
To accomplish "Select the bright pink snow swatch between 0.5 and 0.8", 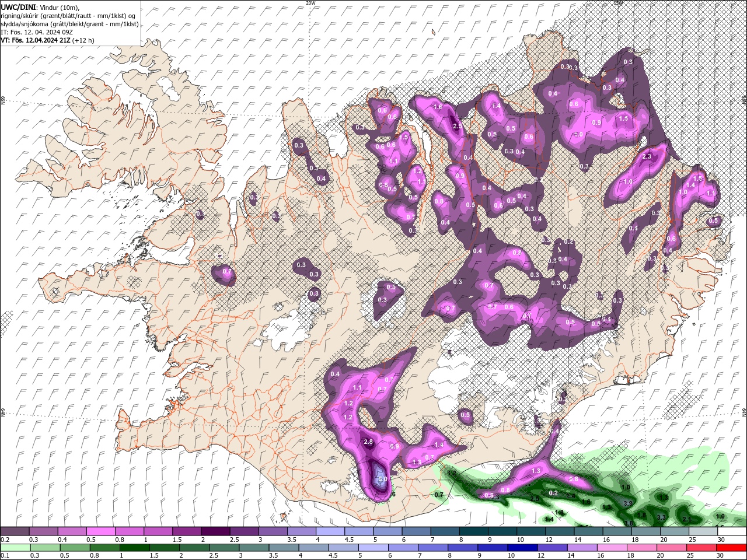I will [x=100, y=531].
